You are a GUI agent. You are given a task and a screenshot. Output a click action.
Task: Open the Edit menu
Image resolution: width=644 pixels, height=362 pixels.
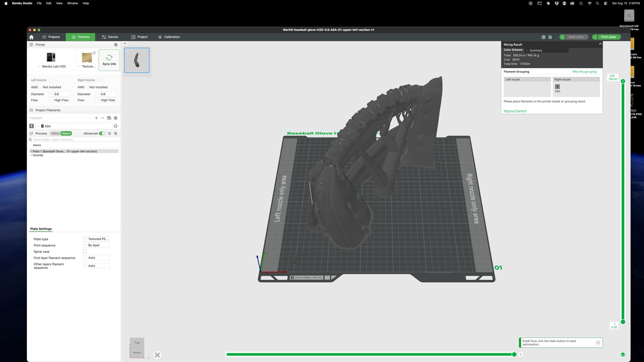(x=49, y=3)
